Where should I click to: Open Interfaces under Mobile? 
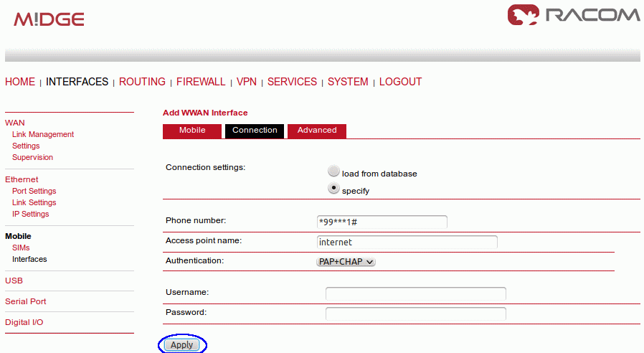click(x=29, y=259)
